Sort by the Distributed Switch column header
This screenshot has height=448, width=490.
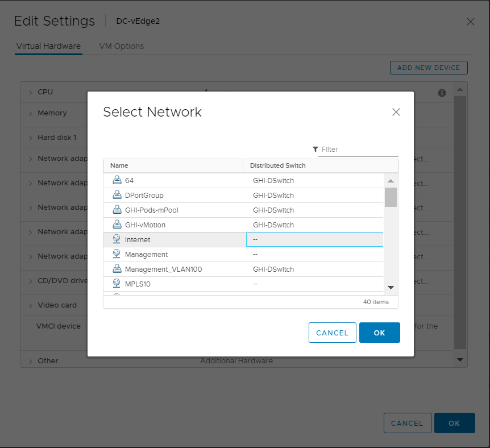(x=278, y=165)
